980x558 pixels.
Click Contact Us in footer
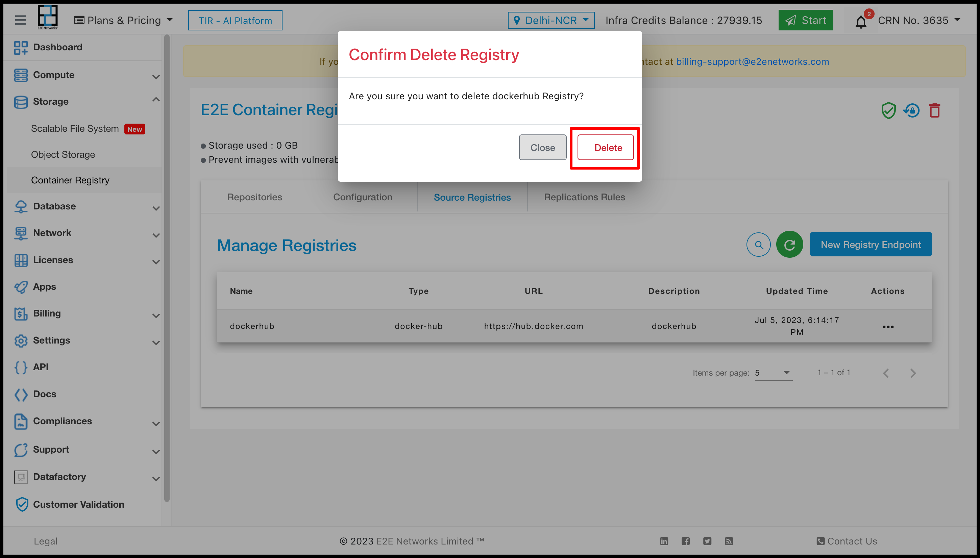pos(847,541)
